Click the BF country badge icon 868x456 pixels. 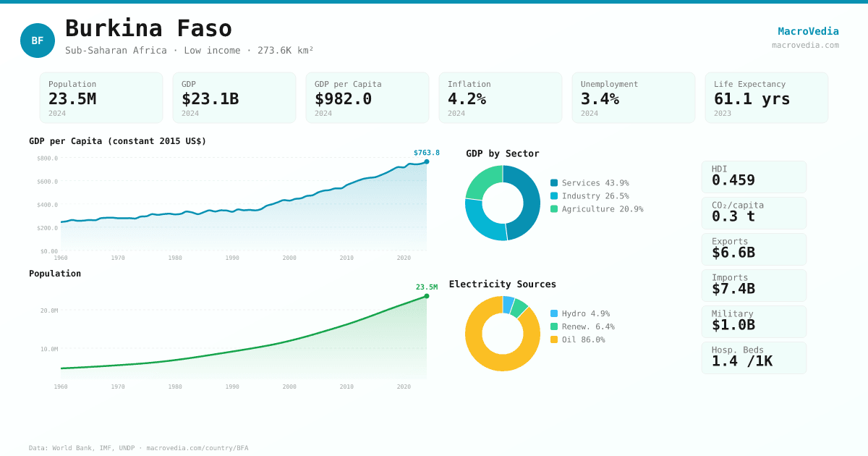coord(38,41)
